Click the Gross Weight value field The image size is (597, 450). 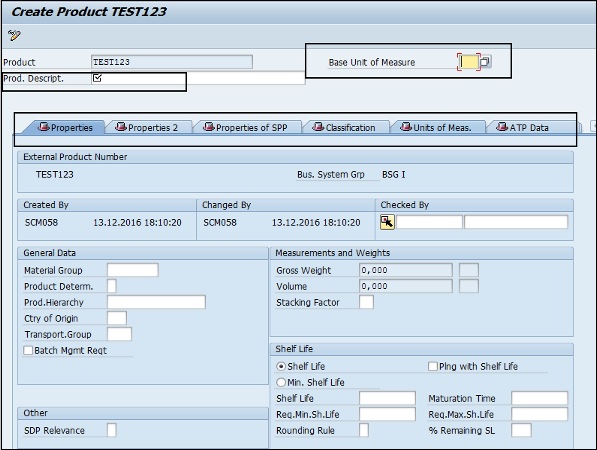tap(406, 270)
